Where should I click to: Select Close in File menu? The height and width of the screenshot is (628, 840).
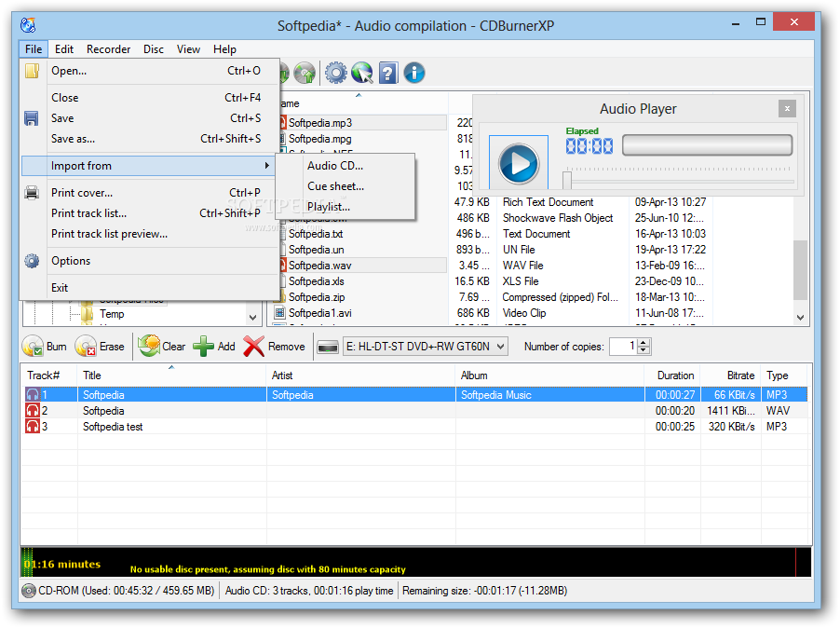pos(149,98)
